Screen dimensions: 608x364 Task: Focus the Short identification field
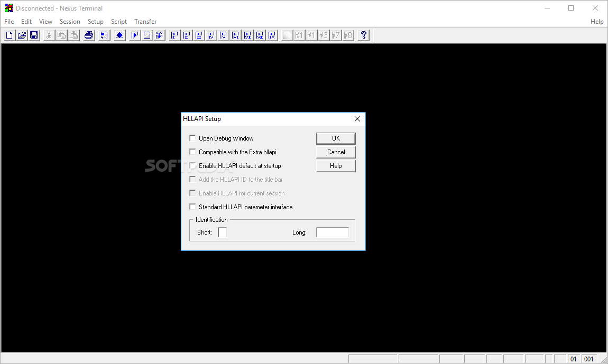click(x=223, y=232)
